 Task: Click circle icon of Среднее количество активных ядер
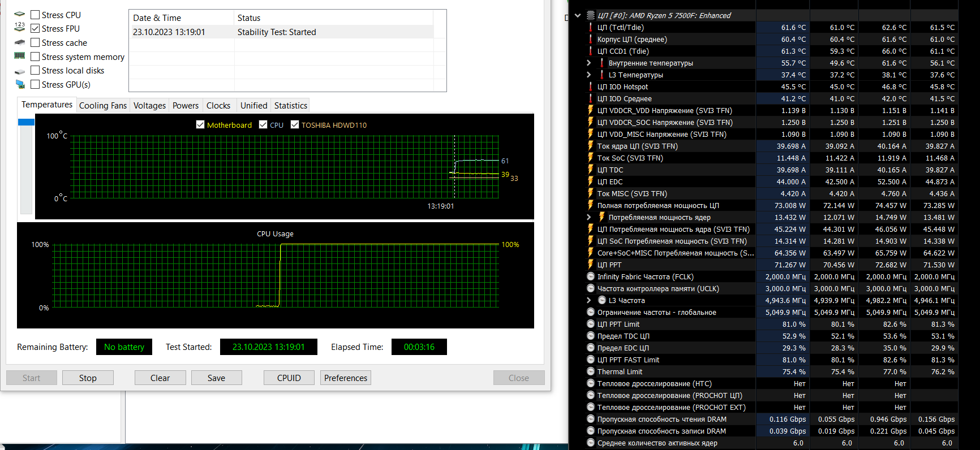click(x=591, y=443)
